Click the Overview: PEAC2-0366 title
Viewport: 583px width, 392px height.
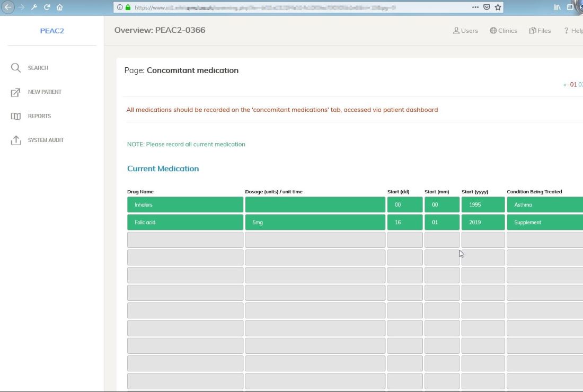click(x=160, y=30)
